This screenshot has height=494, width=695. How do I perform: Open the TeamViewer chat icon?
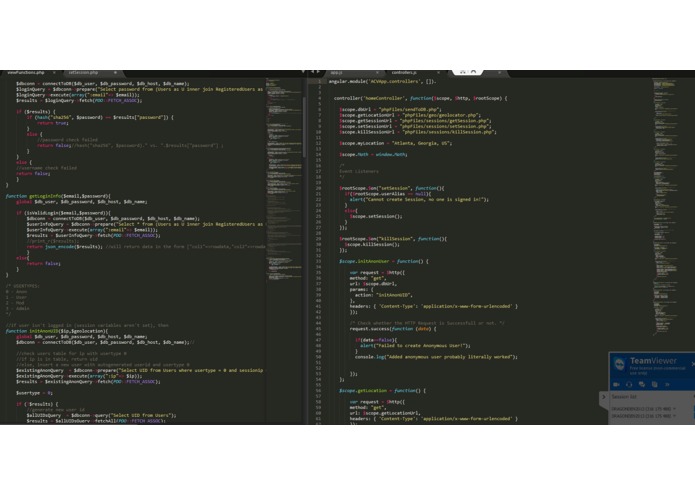pos(641,385)
